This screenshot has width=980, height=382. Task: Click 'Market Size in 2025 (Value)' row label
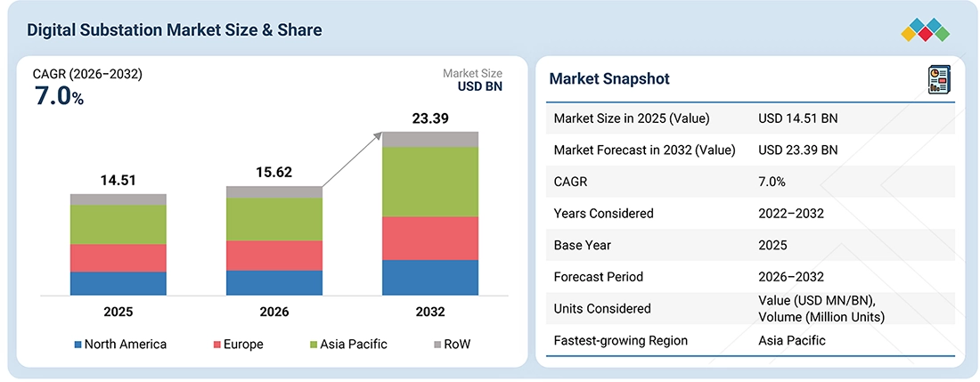632,118
